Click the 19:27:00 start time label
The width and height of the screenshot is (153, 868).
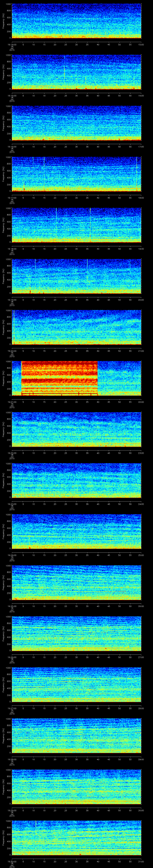click(12, 708)
